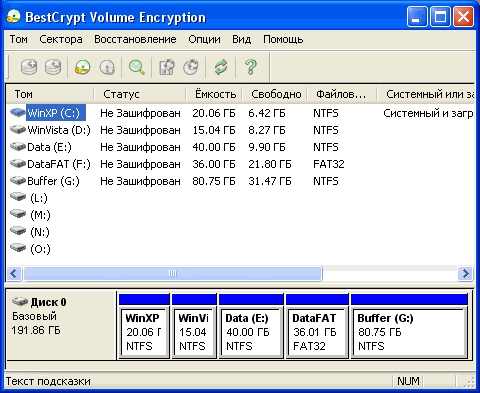The width and height of the screenshot is (480, 393).
Task: Click the greyed decrypt volume disk icon
Action: tap(107, 67)
